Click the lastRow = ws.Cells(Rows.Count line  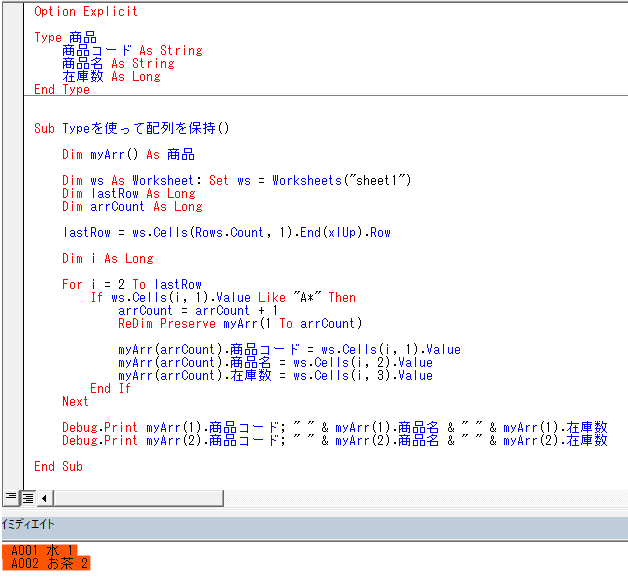[227, 232]
